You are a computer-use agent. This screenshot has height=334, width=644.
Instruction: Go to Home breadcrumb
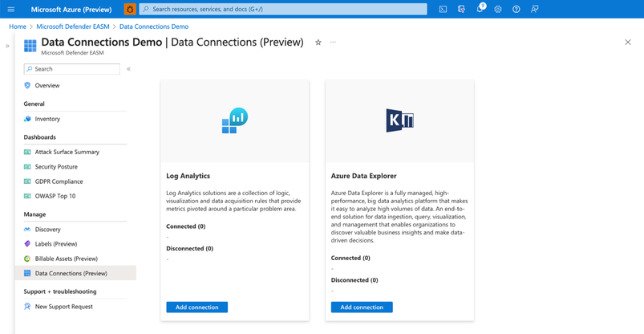pos(18,26)
